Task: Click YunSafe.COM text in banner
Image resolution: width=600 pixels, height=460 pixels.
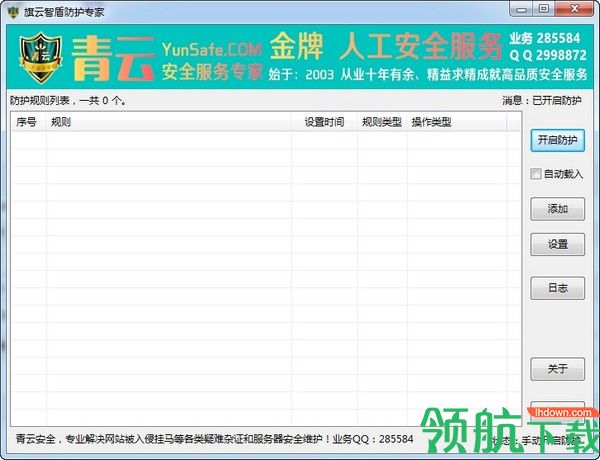Action: tap(212, 49)
